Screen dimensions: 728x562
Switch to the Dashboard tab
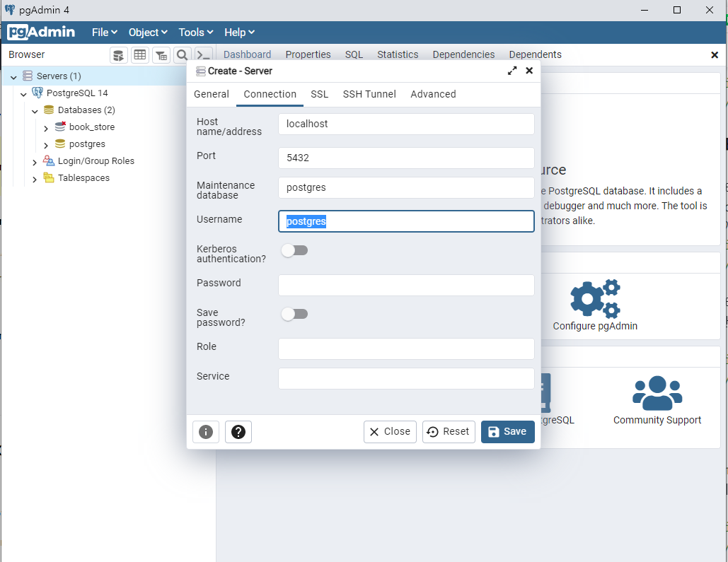click(x=247, y=54)
